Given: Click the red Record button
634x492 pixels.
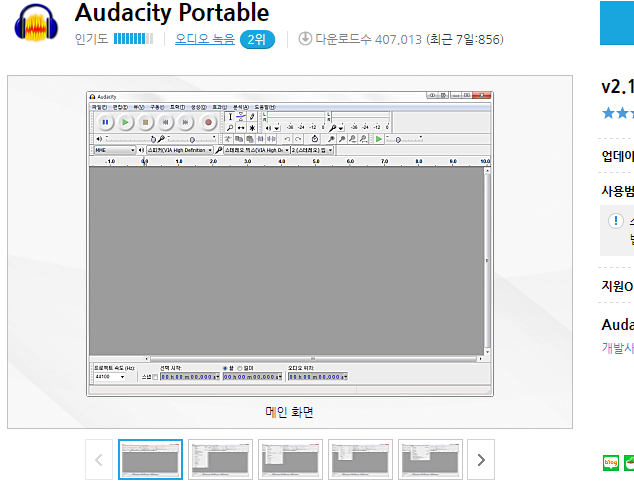Looking at the screenshot, I should [208, 122].
